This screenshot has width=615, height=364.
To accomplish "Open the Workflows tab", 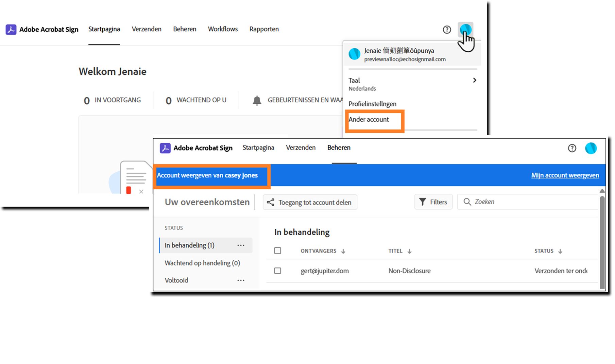I will coord(223,29).
